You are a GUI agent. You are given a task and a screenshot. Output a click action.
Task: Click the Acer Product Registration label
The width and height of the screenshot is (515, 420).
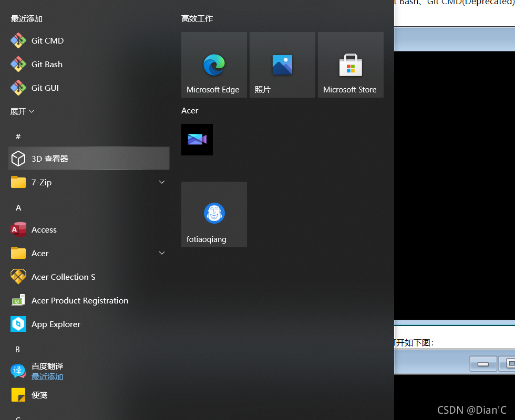click(80, 300)
